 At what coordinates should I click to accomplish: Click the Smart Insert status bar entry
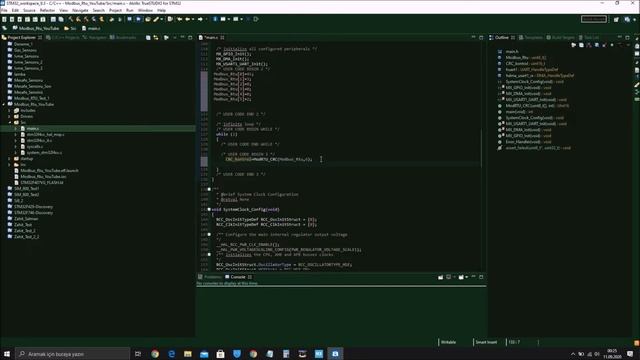[486, 342]
